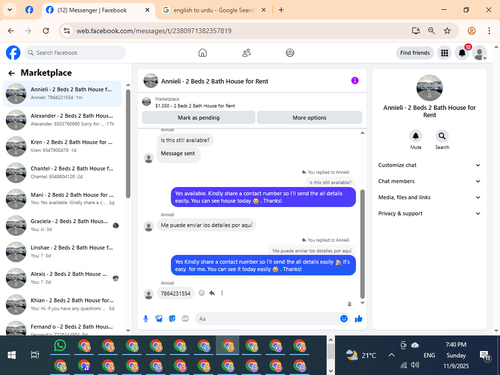Open the Friends icon in top navigation
500x375 pixels.
pyautogui.click(x=246, y=53)
